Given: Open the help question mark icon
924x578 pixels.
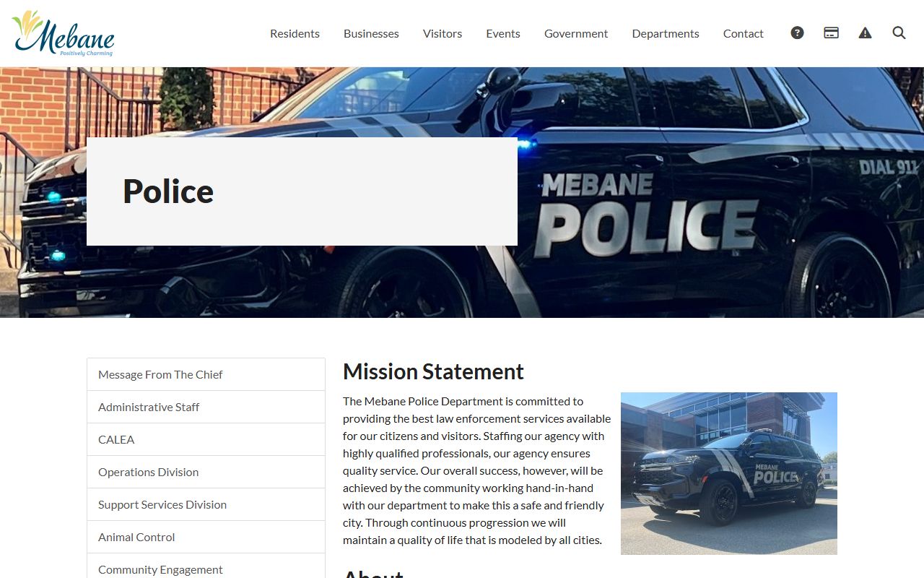Looking at the screenshot, I should pyautogui.click(x=797, y=33).
